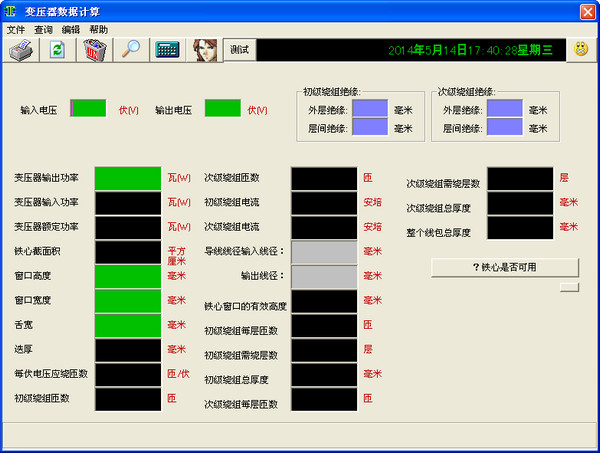Click the 初级绕组匝数 result field
600x453 pixels.
pyautogui.click(x=128, y=399)
